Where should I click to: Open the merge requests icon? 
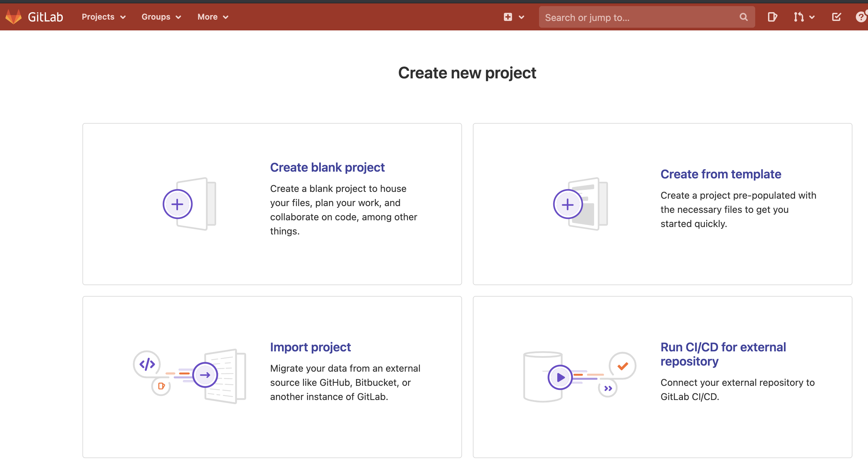[798, 17]
